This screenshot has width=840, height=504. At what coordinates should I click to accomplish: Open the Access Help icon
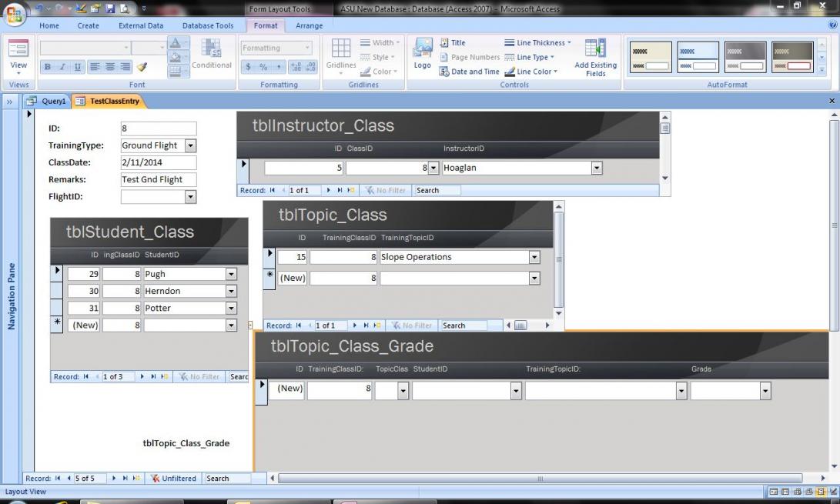point(832,25)
